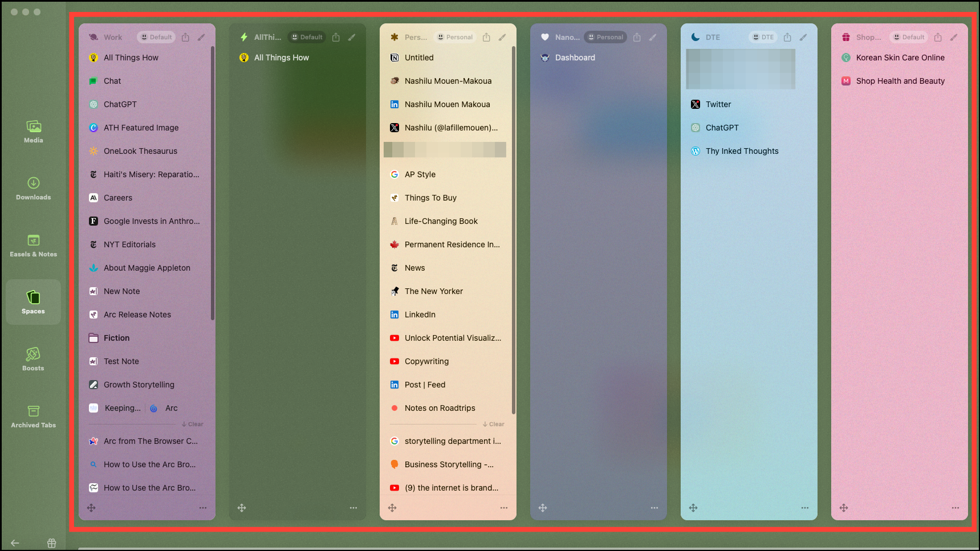This screenshot has height=551, width=980.
Task: Clear unpinned tabs in Work space
Action: pyautogui.click(x=193, y=424)
